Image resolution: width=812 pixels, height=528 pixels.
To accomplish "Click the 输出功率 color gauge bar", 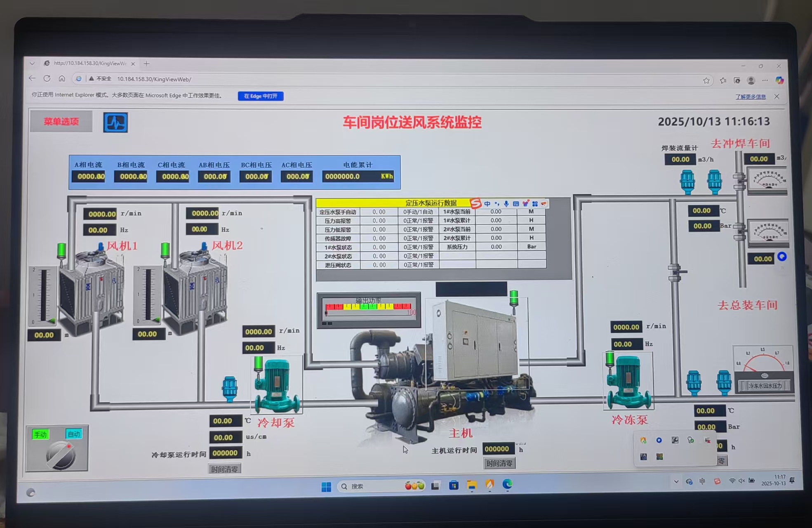I will click(x=368, y=307).
